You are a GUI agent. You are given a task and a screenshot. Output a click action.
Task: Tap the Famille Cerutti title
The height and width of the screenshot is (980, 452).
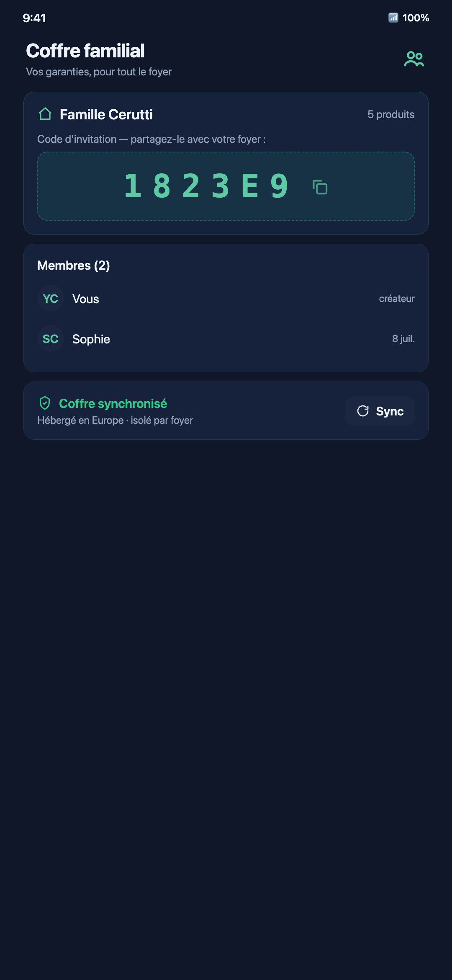(106, 114)
